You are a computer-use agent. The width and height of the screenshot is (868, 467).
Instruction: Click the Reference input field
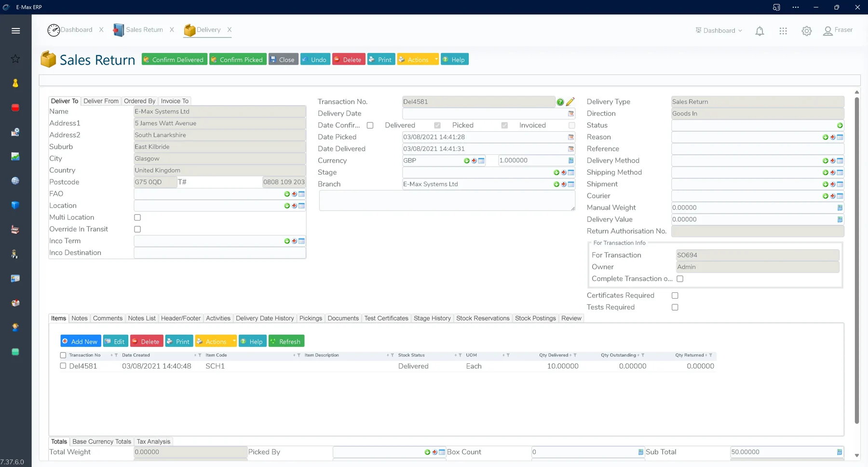point(758,149)
